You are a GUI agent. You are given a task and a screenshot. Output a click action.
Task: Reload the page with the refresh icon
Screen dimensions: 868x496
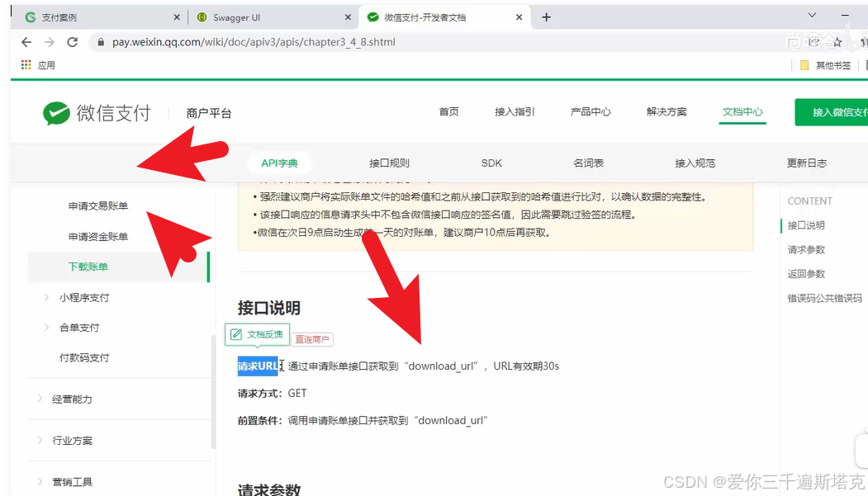pos(72,42)
